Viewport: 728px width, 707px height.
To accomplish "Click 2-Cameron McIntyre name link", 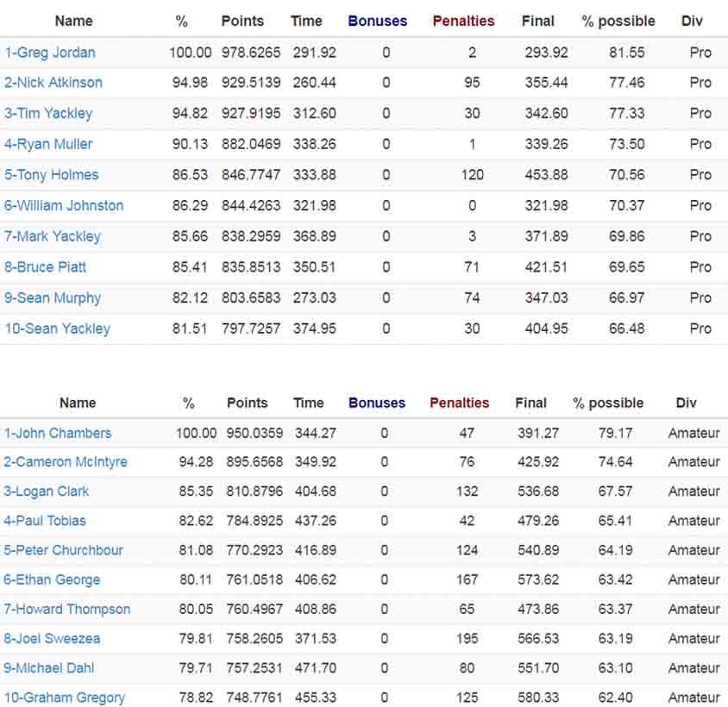I will click(x=66, y=462).
